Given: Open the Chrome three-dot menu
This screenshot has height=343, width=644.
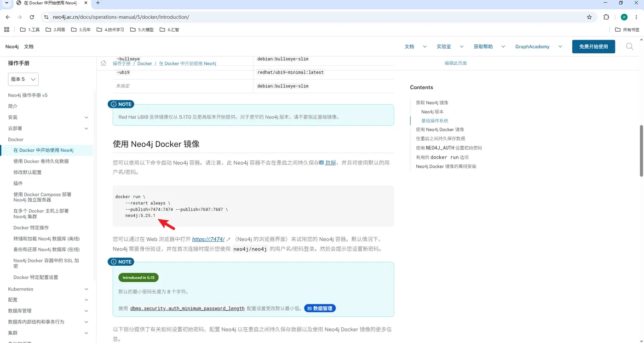Looking at the screenshot, I should coord(637,17).
